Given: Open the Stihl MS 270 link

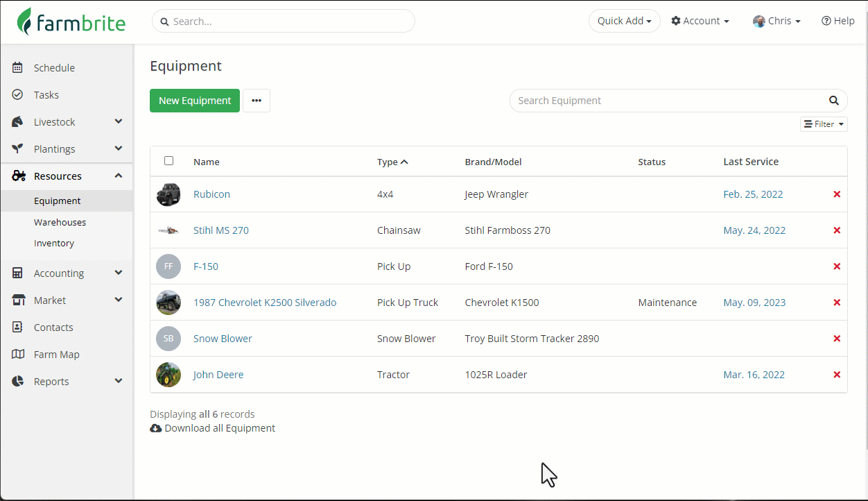Looking at the screenshot, I should (x=221, y=230).
